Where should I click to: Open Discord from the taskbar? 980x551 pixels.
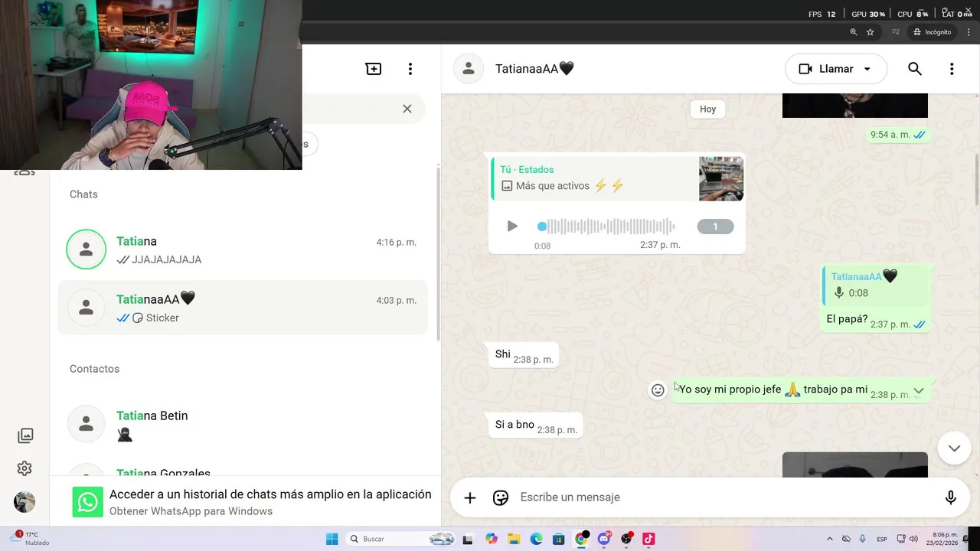(x=604, y=539)
